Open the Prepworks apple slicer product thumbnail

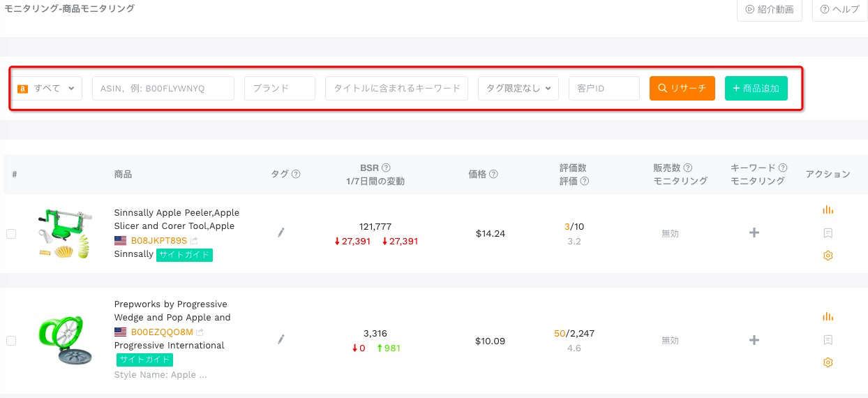click(65, 340)
